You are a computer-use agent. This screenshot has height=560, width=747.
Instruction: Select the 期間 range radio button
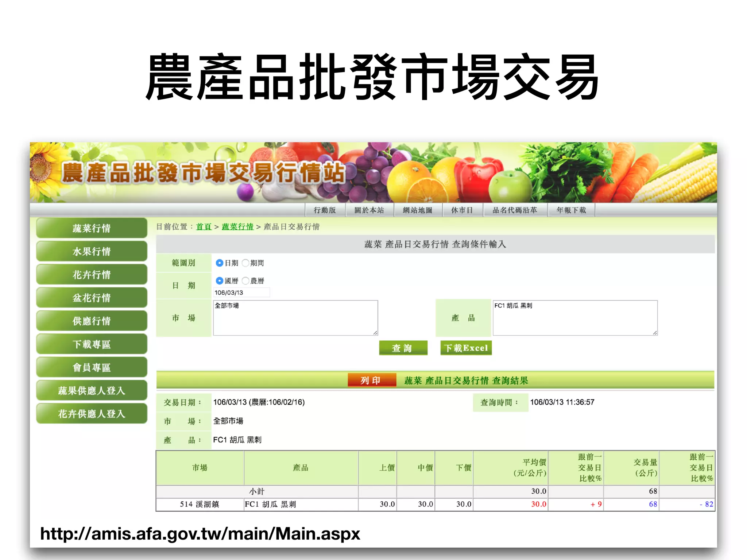coord(245,263)
